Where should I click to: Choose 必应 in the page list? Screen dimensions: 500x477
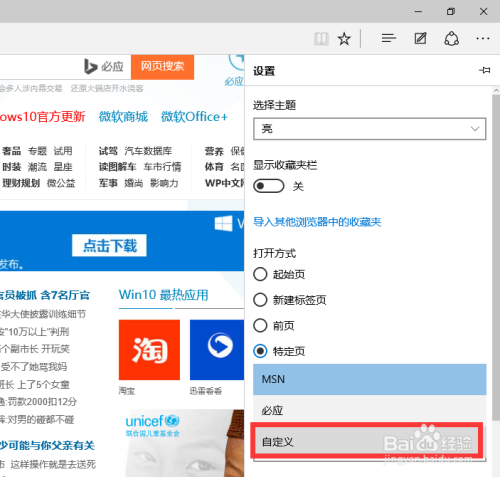click(370, 410)
